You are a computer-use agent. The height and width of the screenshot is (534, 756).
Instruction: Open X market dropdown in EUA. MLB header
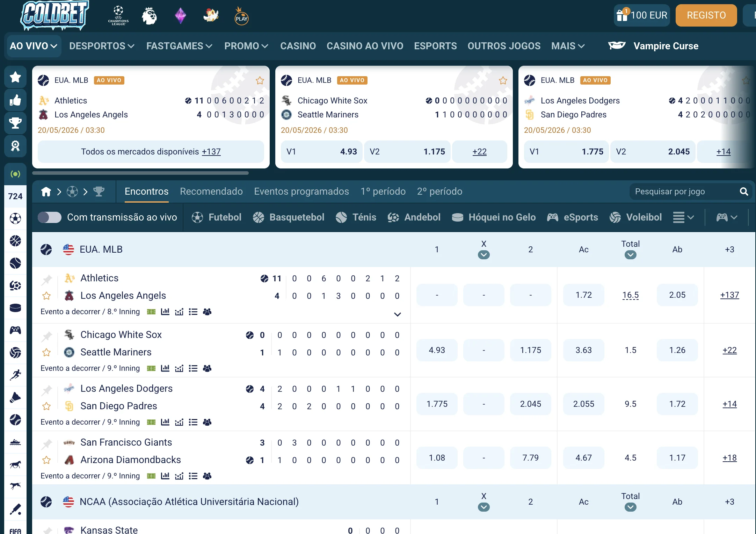point(484,255)
